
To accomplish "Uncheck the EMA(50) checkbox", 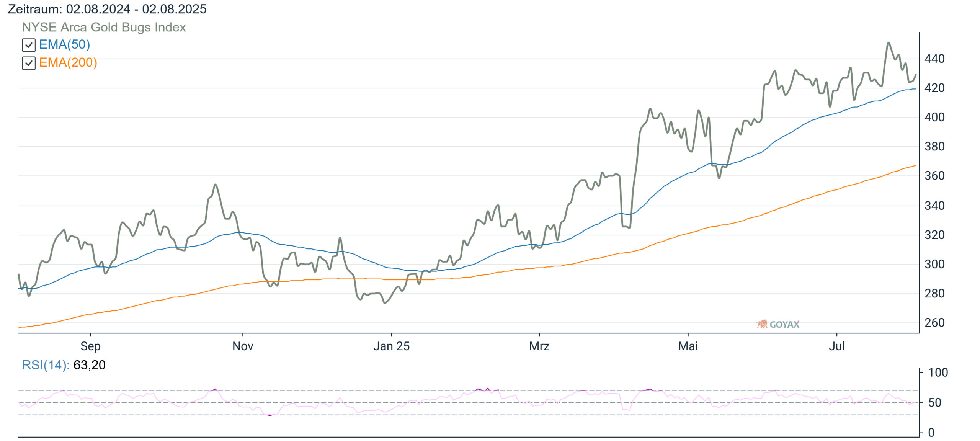I will (x=29, y=45).
